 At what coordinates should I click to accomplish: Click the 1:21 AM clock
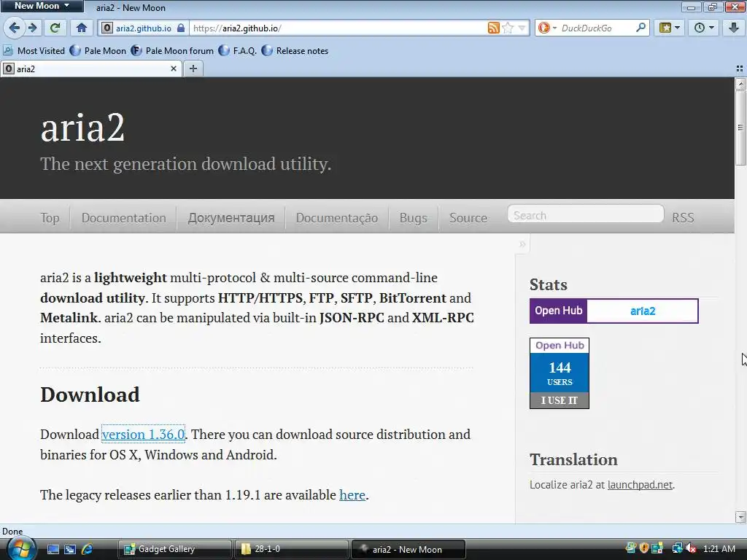(x=719, y=548)
